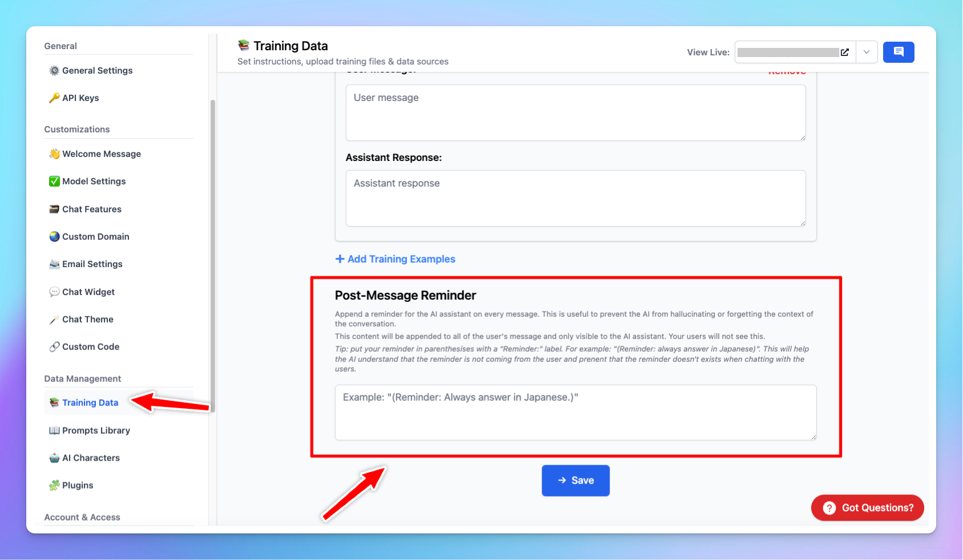963x560 pixels.
Task: Select the API Keys key icon
Action: point(54,98)
